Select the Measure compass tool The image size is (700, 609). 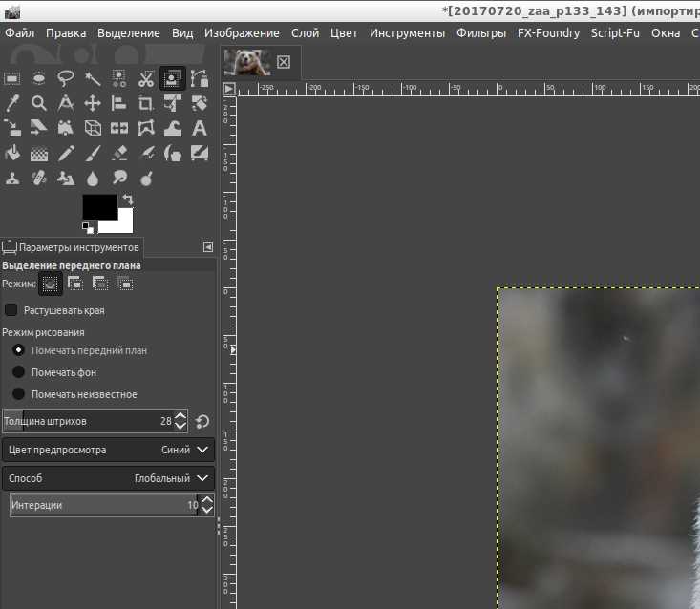coord(66,103)
